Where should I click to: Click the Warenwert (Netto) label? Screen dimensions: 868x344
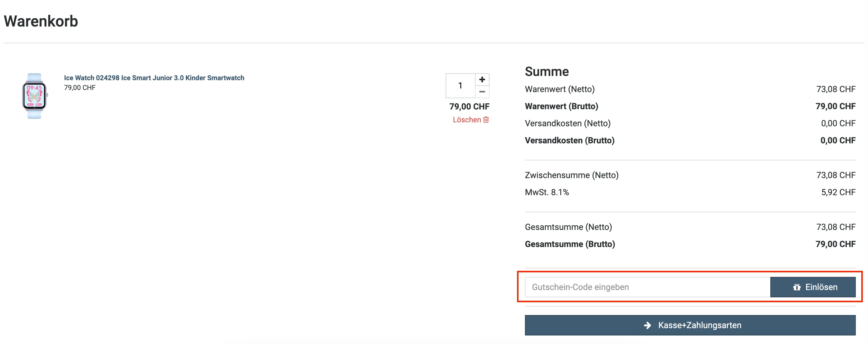559,89
